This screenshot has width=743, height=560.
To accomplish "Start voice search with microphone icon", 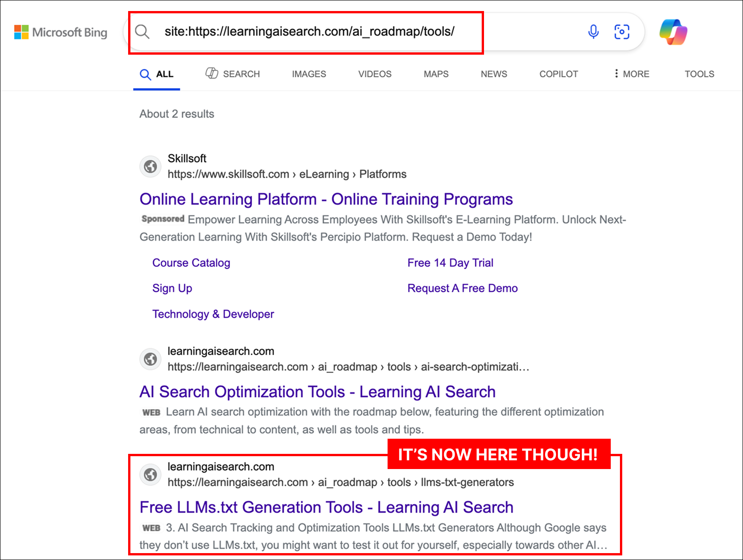I will [593, 32].
